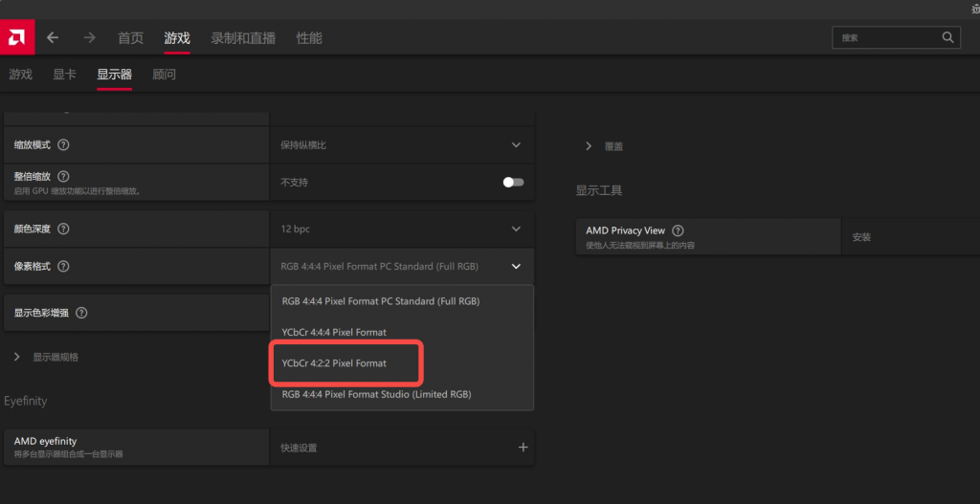Viewport: 980px width, 504px height.
Task: Toggle the 整倍缩放 switch
Action: [514, 182]
